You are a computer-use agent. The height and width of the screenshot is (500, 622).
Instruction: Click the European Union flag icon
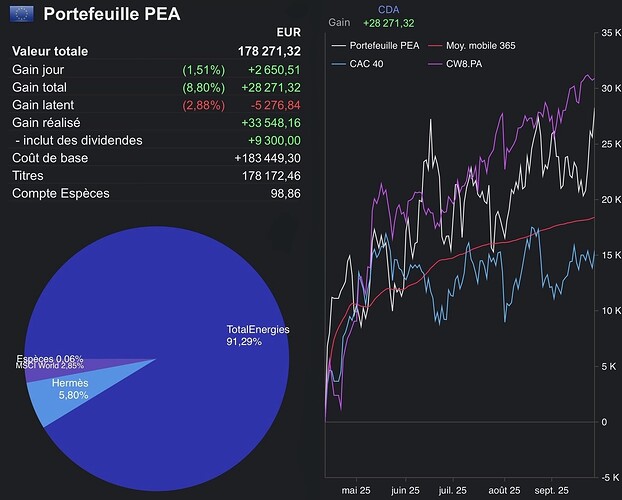click(21, 14)
